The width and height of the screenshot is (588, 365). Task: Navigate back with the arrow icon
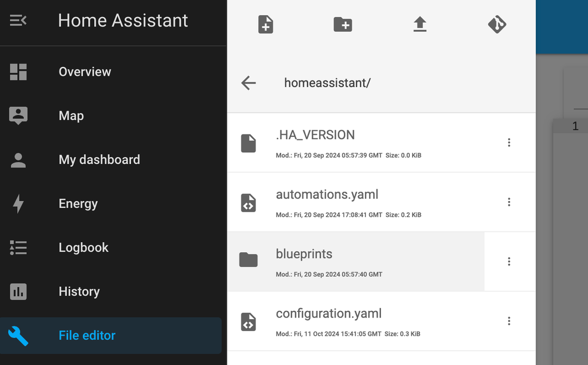248,82
